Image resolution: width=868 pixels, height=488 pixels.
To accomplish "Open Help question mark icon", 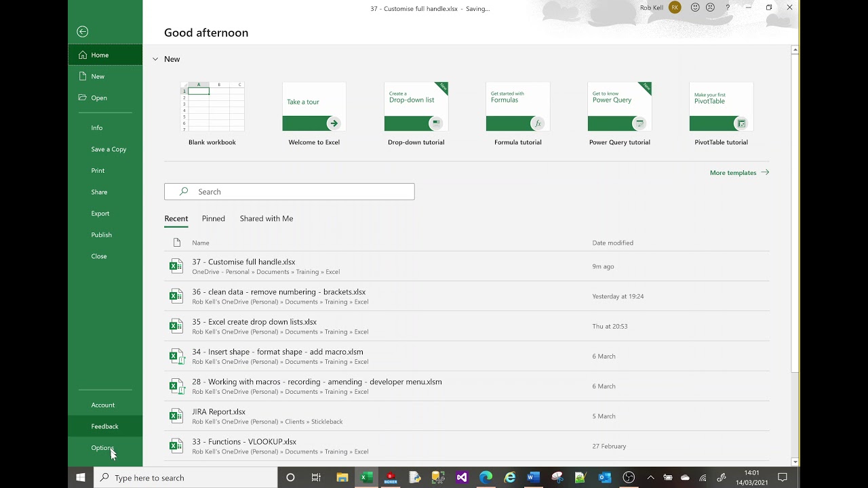I will tap(728, 7).
